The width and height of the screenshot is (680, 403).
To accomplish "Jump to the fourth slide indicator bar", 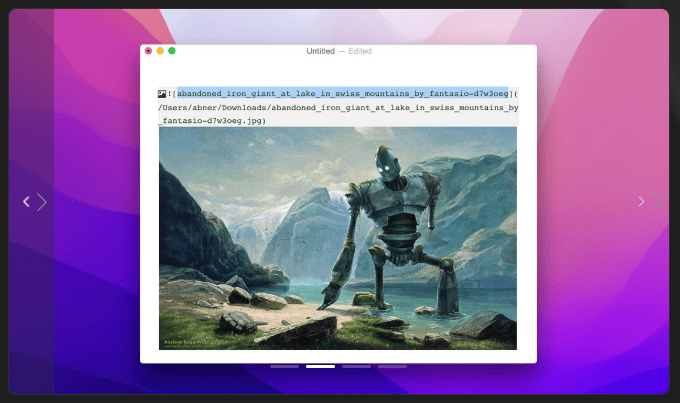I will click(392, 367).
